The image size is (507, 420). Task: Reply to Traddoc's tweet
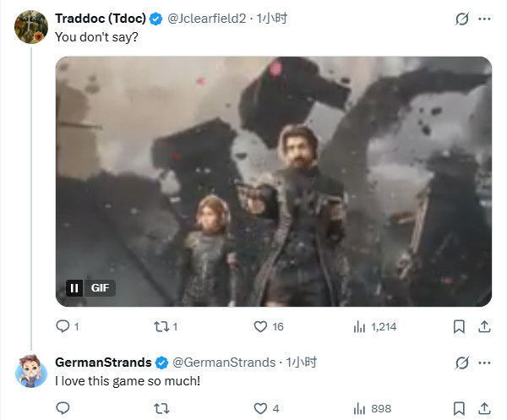pyautogui.click(x=63, y=326)
